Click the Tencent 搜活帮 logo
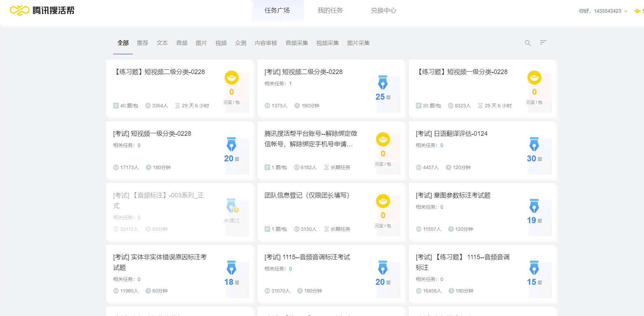Image resolution: width=644 pixels, height=316 pixels. pyautogui.click(x=42, y=11)
